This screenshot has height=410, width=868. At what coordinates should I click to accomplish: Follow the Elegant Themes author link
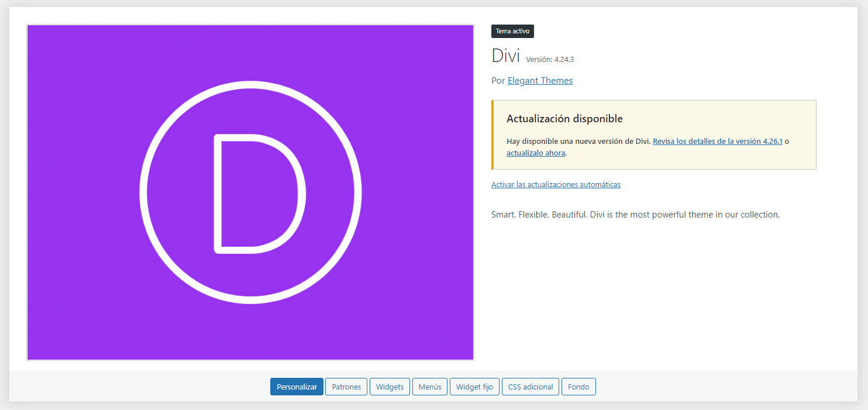[540, 81]
